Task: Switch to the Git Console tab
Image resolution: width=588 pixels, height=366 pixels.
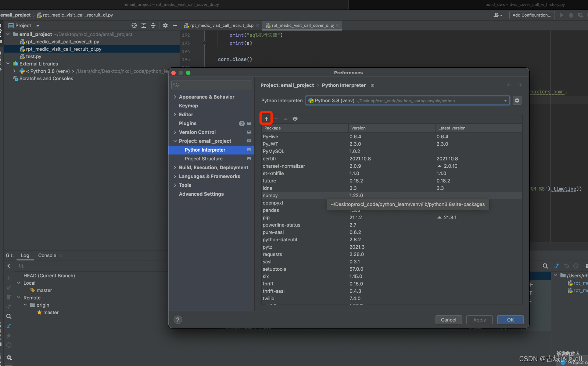Action: 47,255
